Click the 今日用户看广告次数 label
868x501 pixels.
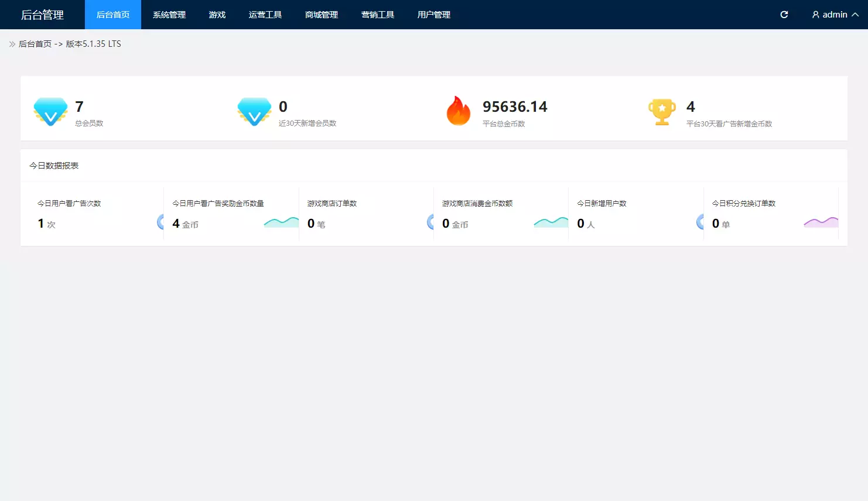coord(69,204)
